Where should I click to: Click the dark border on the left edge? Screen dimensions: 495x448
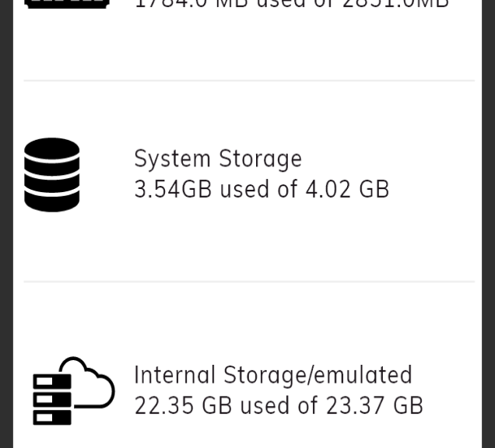pyautogui.click(x=6, y=224)
